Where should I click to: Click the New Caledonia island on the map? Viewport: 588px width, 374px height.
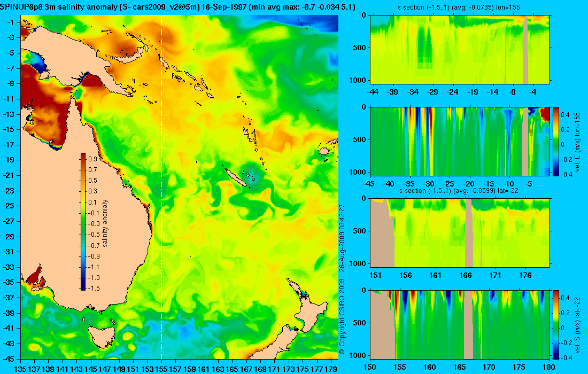tap(235, 176)
